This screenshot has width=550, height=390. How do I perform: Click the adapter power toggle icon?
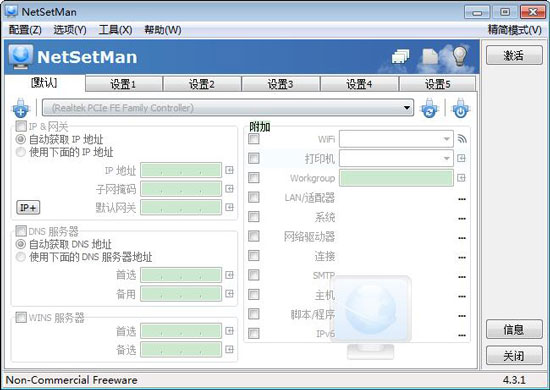coord(461,108)
